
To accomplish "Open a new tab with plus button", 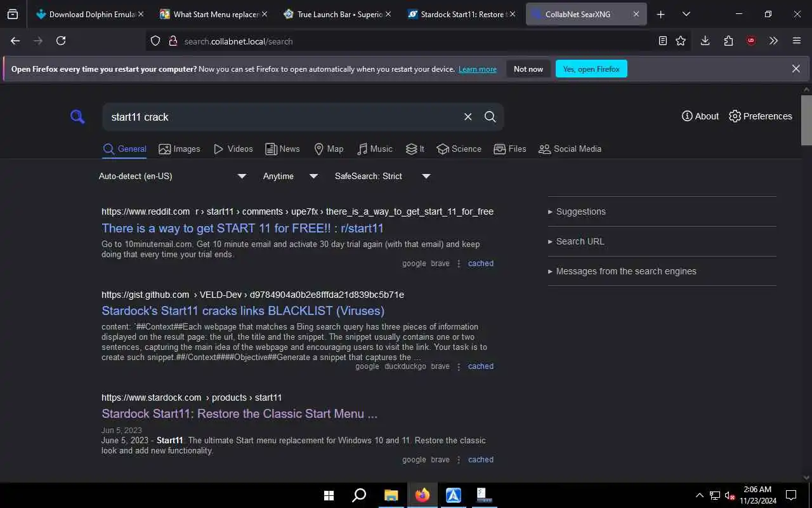I will [661, 14].
